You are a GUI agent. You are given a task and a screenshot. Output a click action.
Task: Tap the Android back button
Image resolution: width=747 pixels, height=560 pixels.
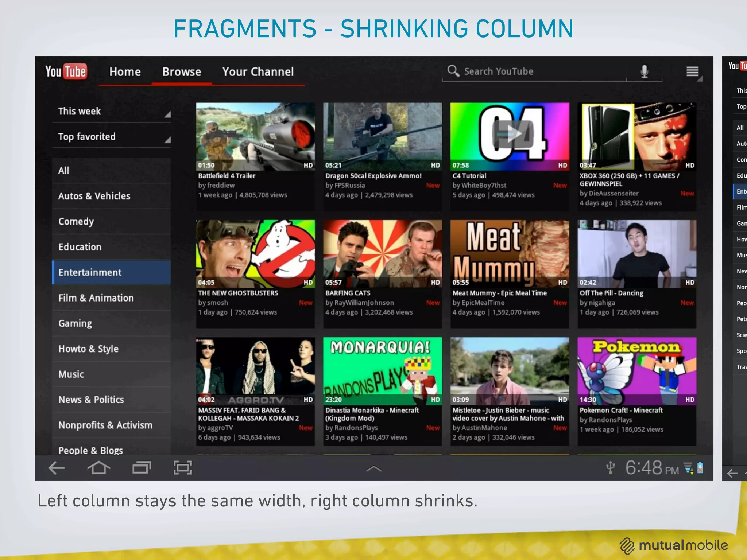point(57,468)
